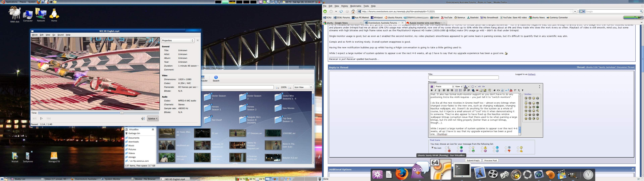Click Search icon in Movies file browser
This screenshot has height=181, width=644.
(x=216, y=78)
